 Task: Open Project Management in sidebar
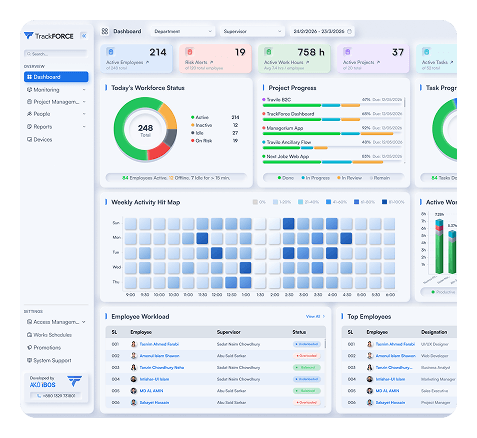(56, 102)
